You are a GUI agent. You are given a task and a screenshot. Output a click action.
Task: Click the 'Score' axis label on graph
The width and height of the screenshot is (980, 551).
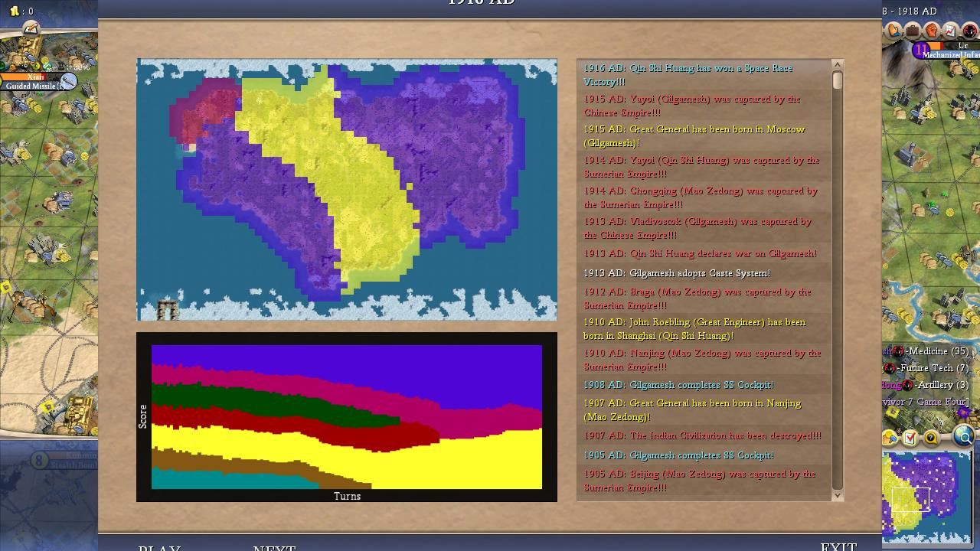(x=142, y=416)
